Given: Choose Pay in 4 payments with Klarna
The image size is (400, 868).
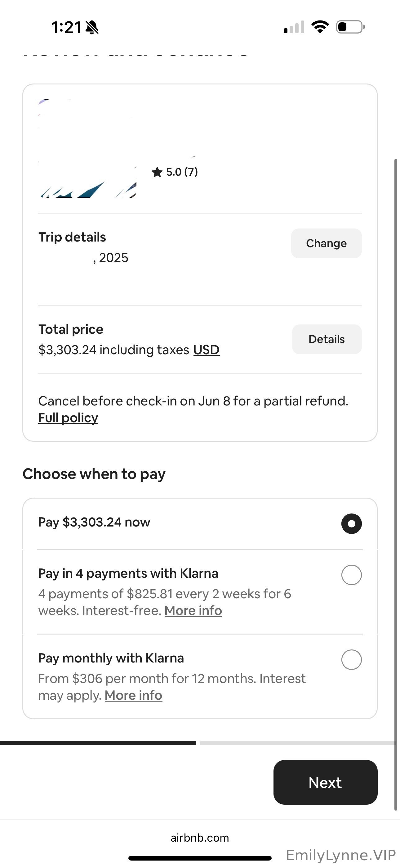Looking at the screenshot, I should coord(351,575).
